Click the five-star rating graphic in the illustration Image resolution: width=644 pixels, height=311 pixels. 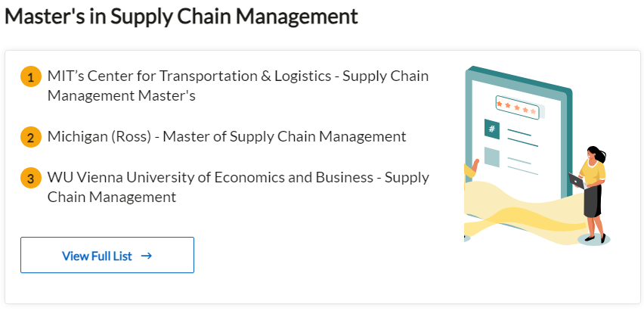(x=517, y=107)
